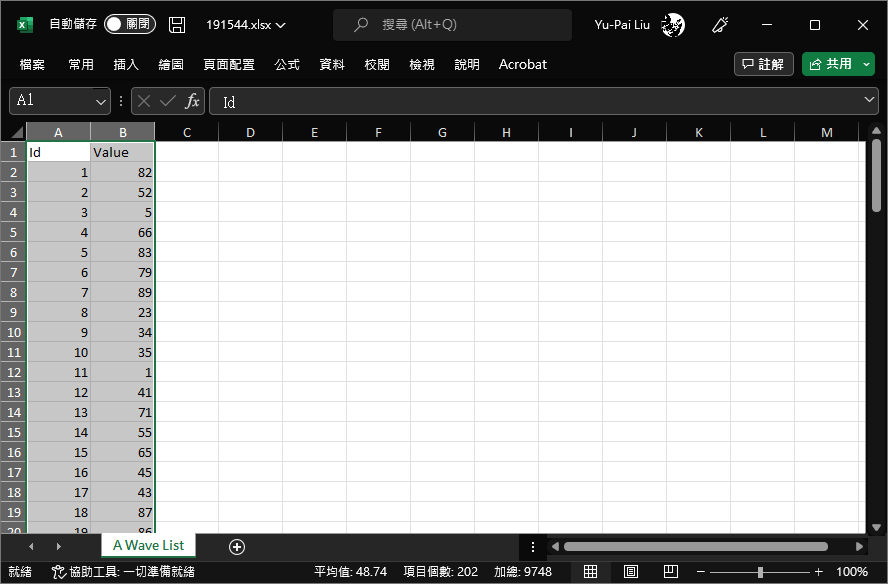Select column A header
888x584 pixels.
tap(58, 132)
